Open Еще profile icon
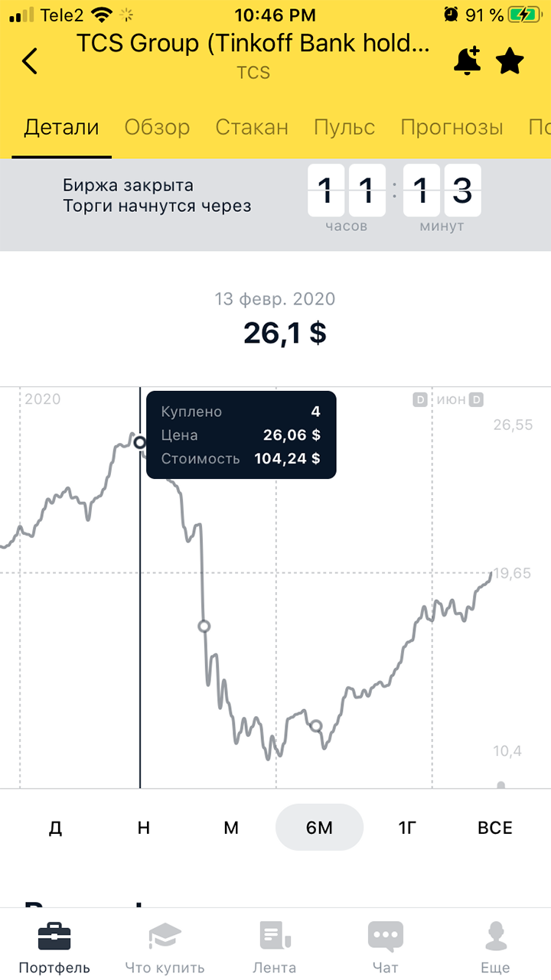Viewport: 551px width, 980px height. pos(495,936)
